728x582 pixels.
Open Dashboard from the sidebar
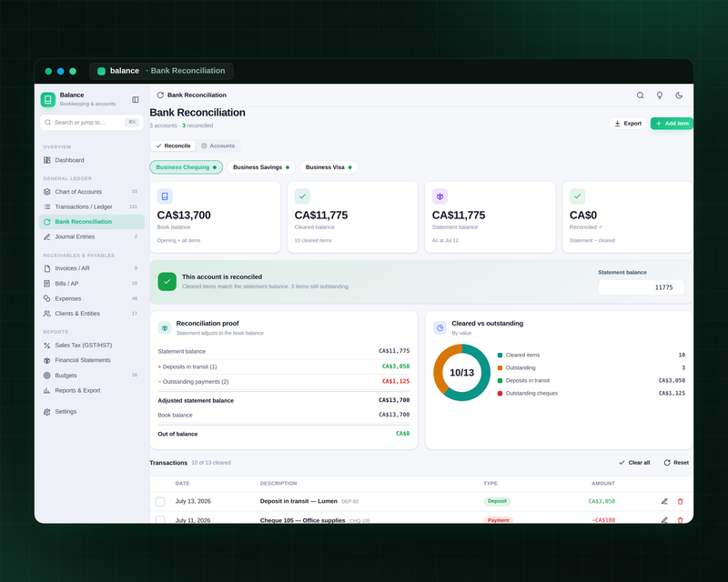pyautogui.click(x=92, y=160)
